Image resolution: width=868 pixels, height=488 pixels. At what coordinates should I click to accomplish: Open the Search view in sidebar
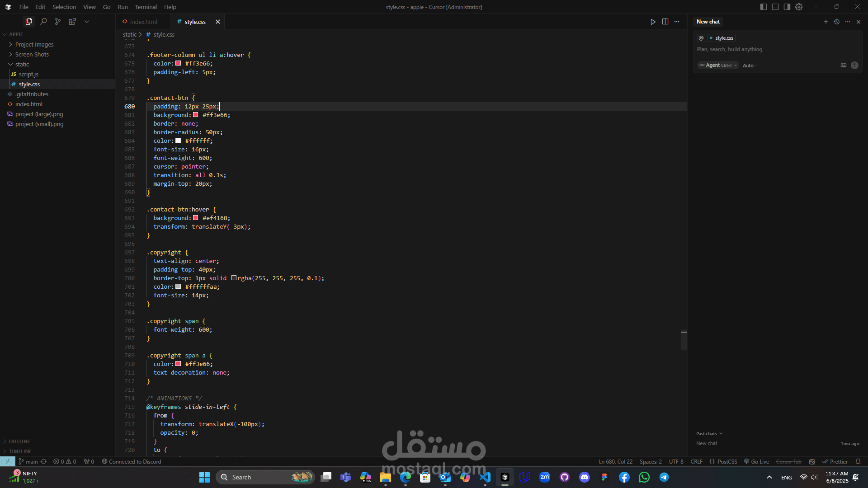[43, 21]
